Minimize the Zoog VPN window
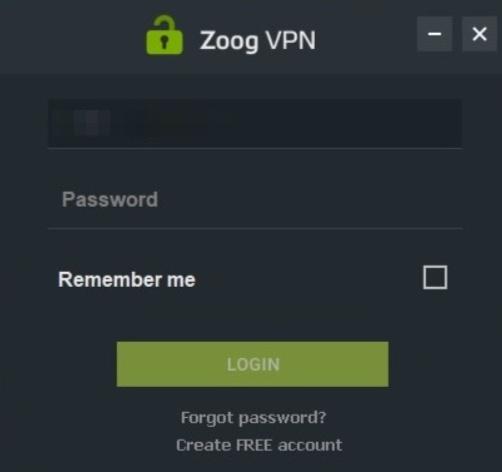The width and height of the screenshot is (502, 472). point(434,34)
